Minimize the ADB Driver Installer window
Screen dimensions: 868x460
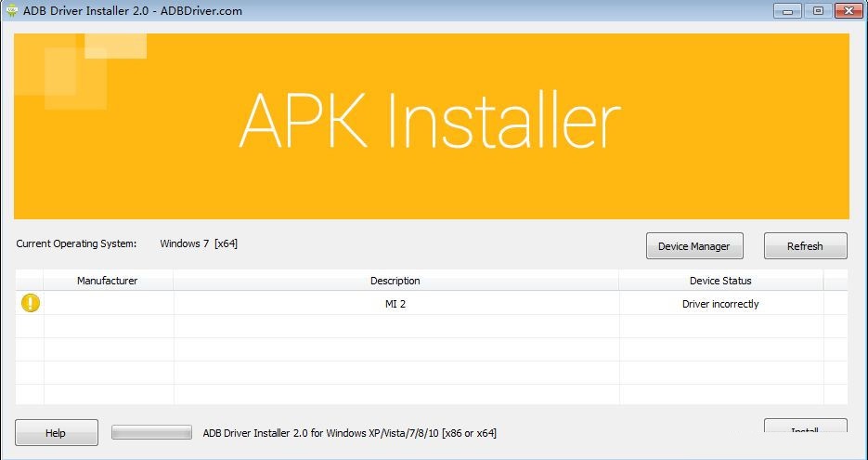point(788,10)
